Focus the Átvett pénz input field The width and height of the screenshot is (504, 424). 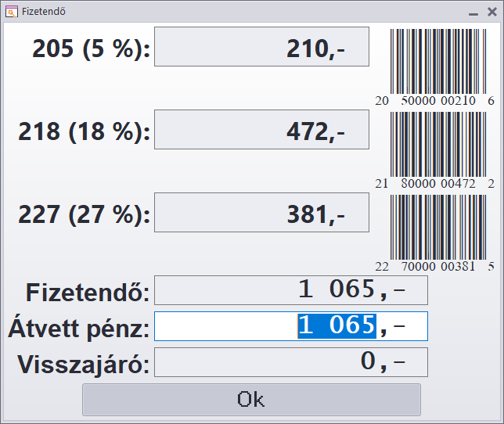tap(291, 326)
